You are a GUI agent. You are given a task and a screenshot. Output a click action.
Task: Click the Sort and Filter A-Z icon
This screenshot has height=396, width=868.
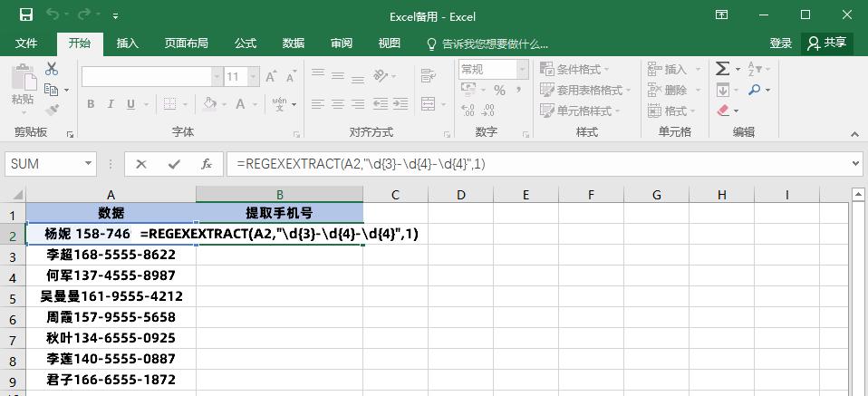point(754,69)
